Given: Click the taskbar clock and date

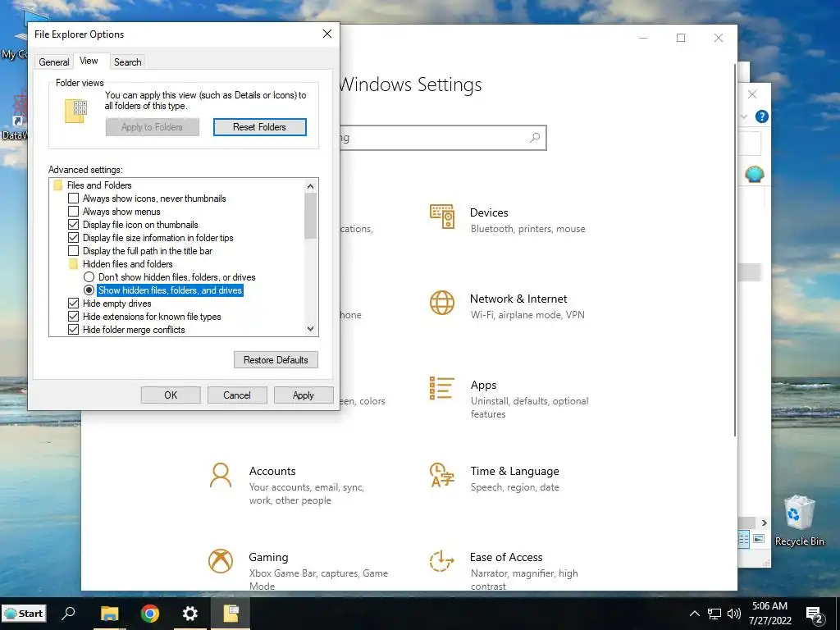Looking at the screenshot, I should 769,614.
